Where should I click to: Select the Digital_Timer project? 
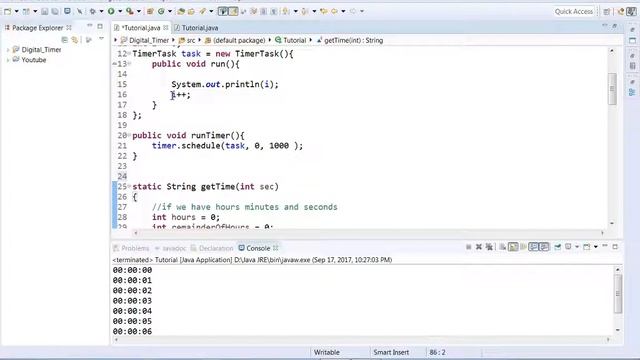(x=41, y=50)
